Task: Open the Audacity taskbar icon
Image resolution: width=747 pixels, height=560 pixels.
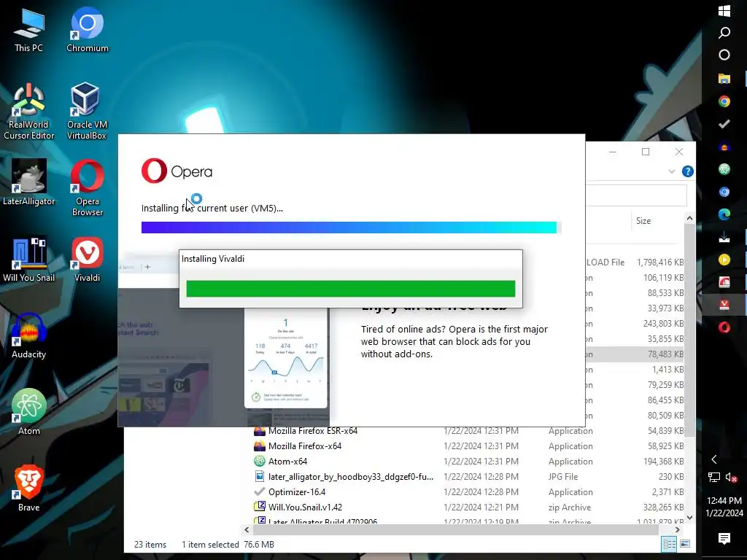Action: [x=724, y=147]
